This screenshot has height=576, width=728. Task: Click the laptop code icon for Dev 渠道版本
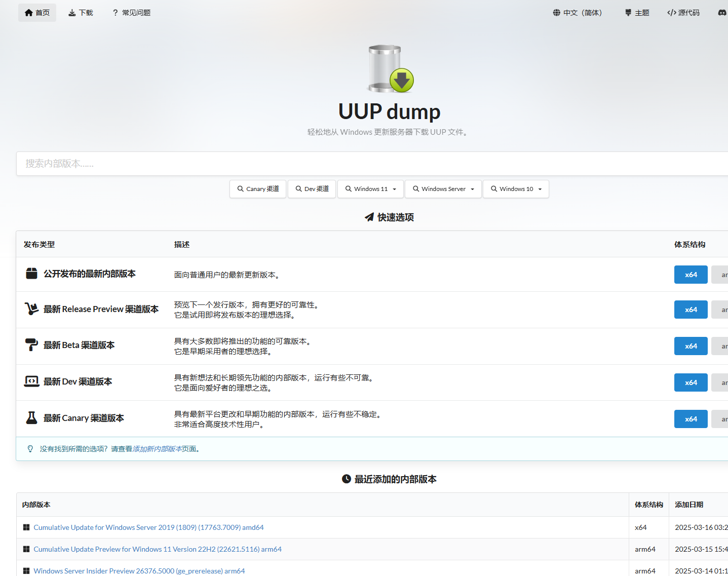point(31,381)
